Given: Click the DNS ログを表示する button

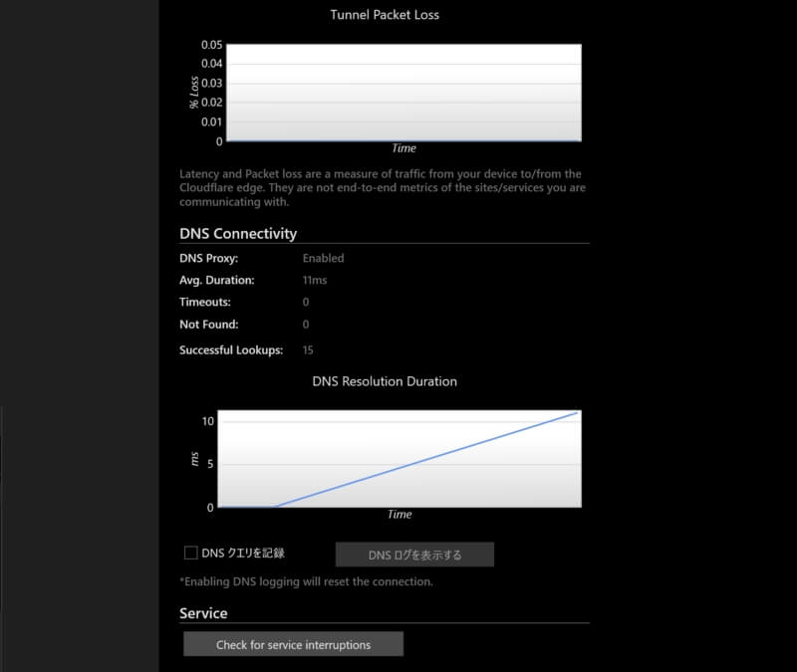Looking at the screenshot, I should tap(414, 555).
